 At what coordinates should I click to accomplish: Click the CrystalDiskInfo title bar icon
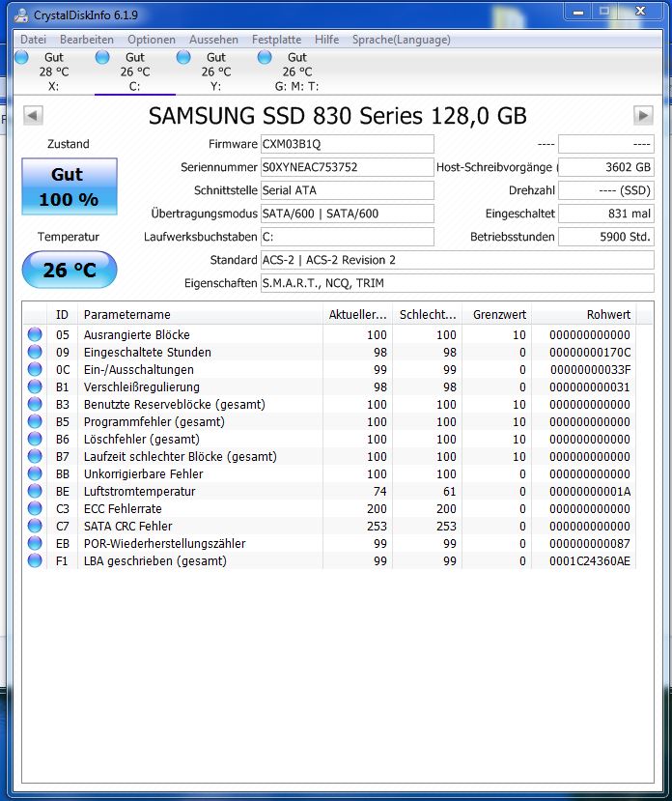[21, 15]
